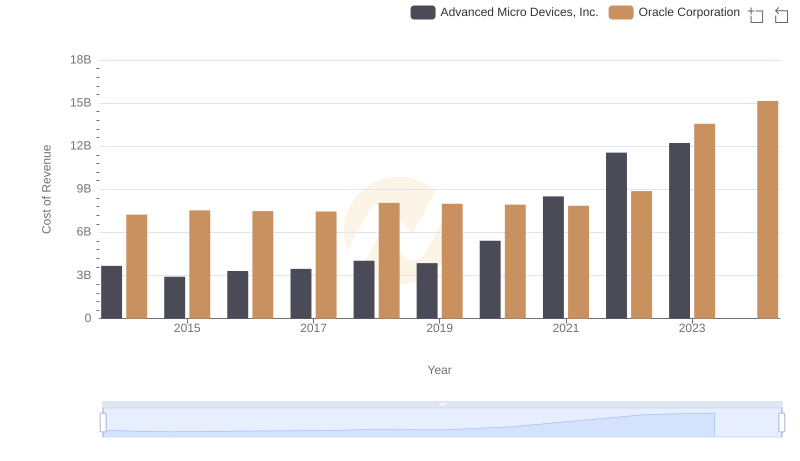Viewport: 800px width, 461px height.
Task: Click the 3B y-axis label
Action: [x=84, y=275]
